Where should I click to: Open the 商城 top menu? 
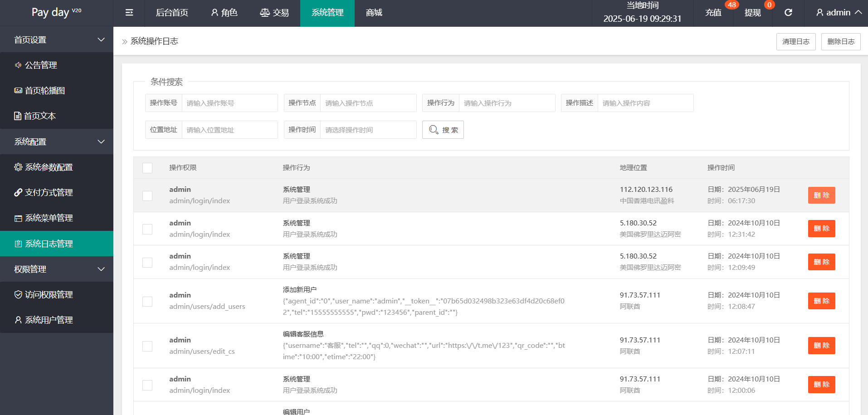point(374,13)
